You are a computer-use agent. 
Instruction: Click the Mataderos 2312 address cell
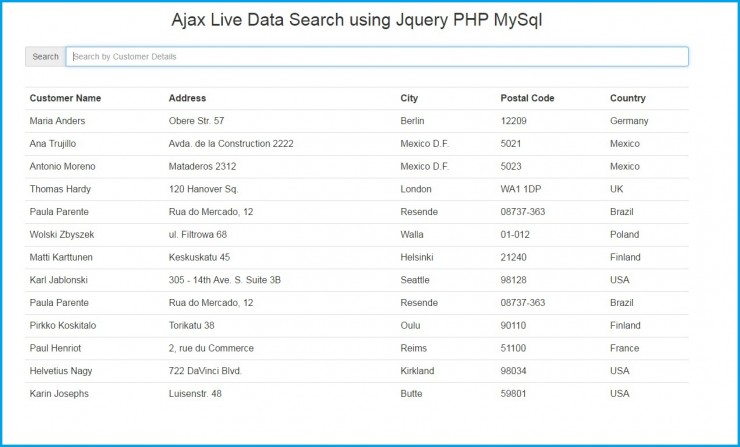(x=202, y=166)
